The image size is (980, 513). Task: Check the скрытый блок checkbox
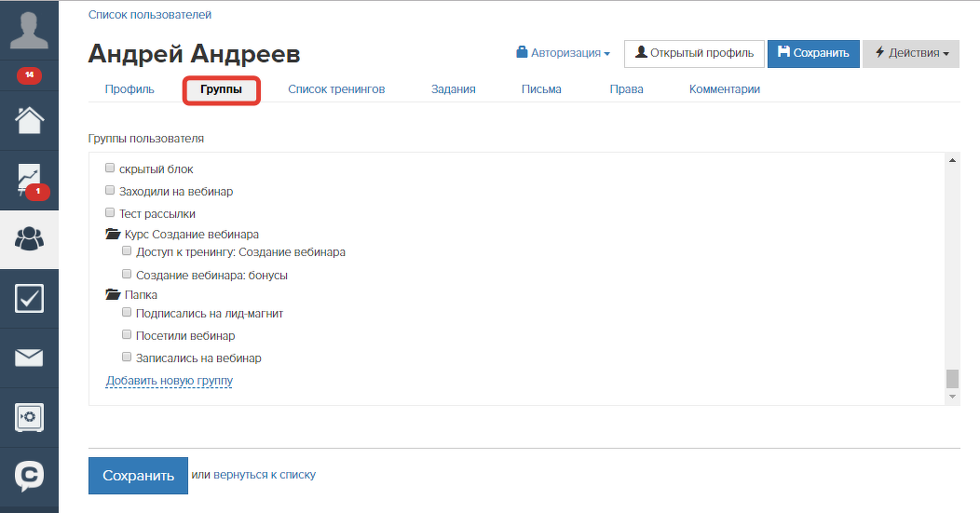[110, 169]
